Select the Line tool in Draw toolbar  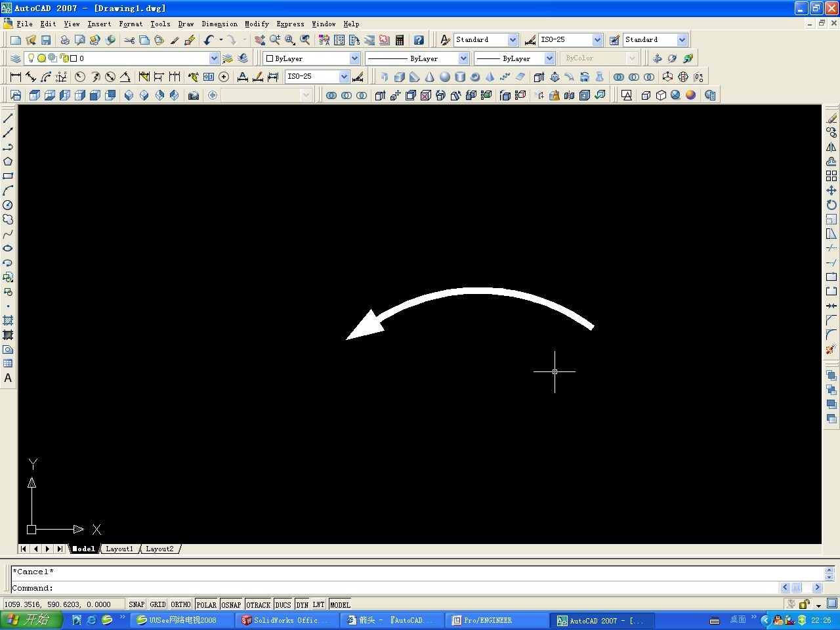click(x=8, y=118)
